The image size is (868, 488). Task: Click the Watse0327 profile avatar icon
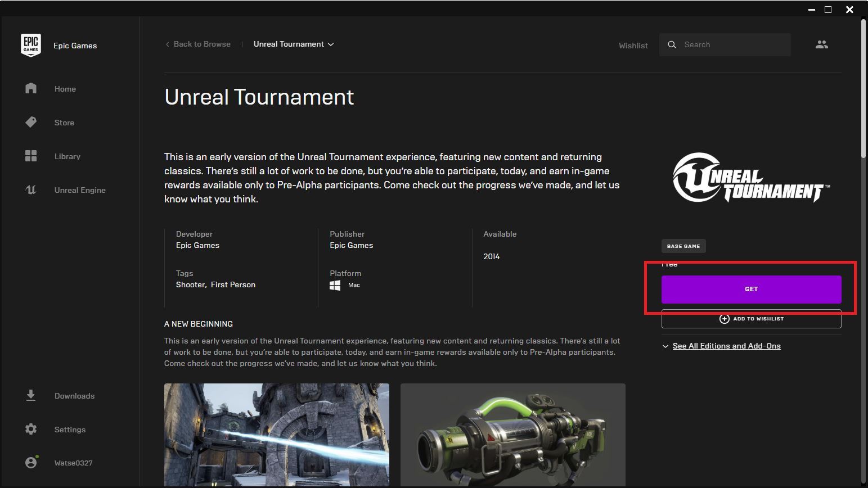click(x=31, y=463)
